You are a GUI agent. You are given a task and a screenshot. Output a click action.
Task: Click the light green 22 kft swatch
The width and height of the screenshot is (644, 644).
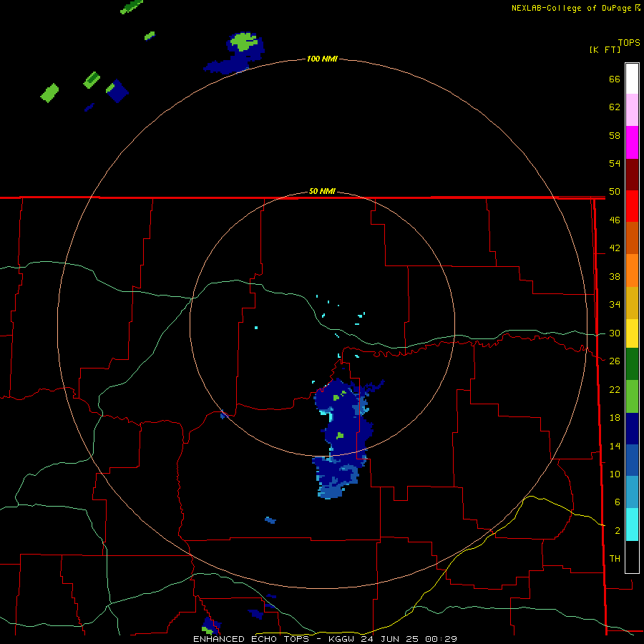632,396
